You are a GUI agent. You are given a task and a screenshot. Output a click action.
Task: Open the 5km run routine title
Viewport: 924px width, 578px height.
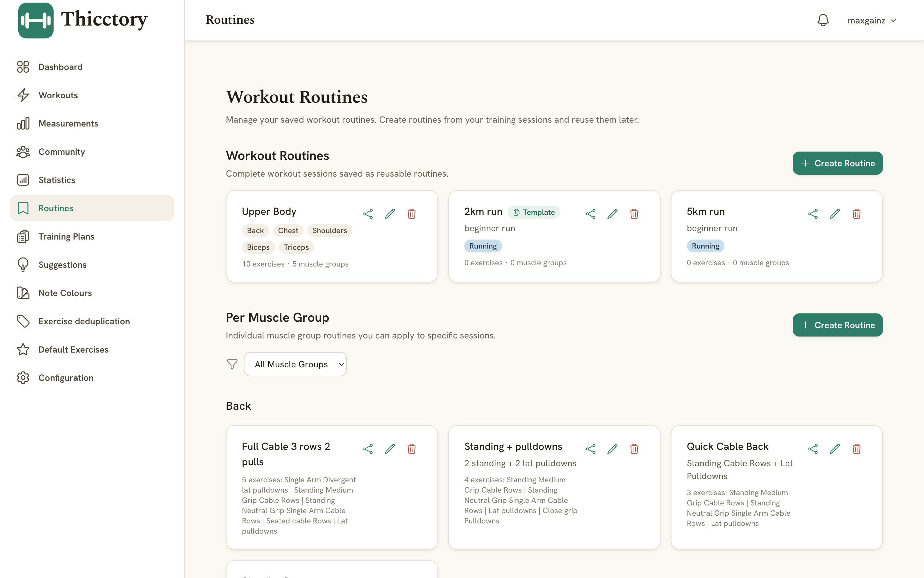pos(706,211)
